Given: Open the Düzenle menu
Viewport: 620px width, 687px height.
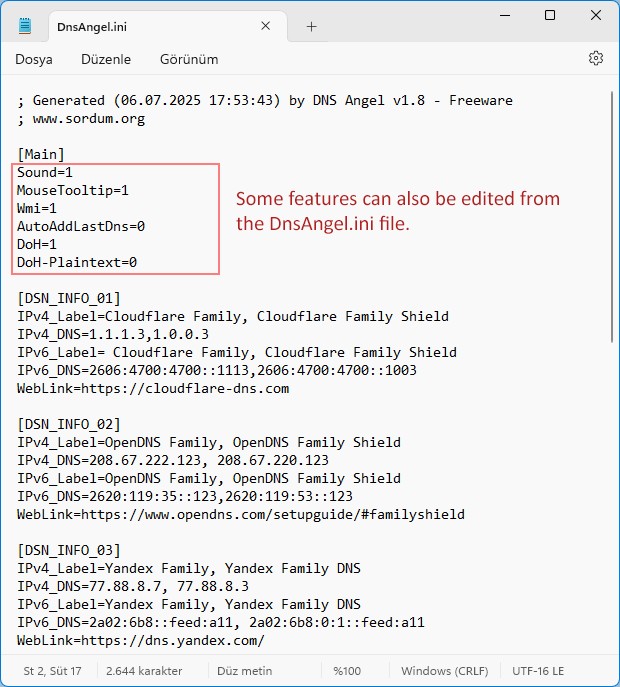Looking at the screenshot, I should pyautogui.click(x=106, y=59).
